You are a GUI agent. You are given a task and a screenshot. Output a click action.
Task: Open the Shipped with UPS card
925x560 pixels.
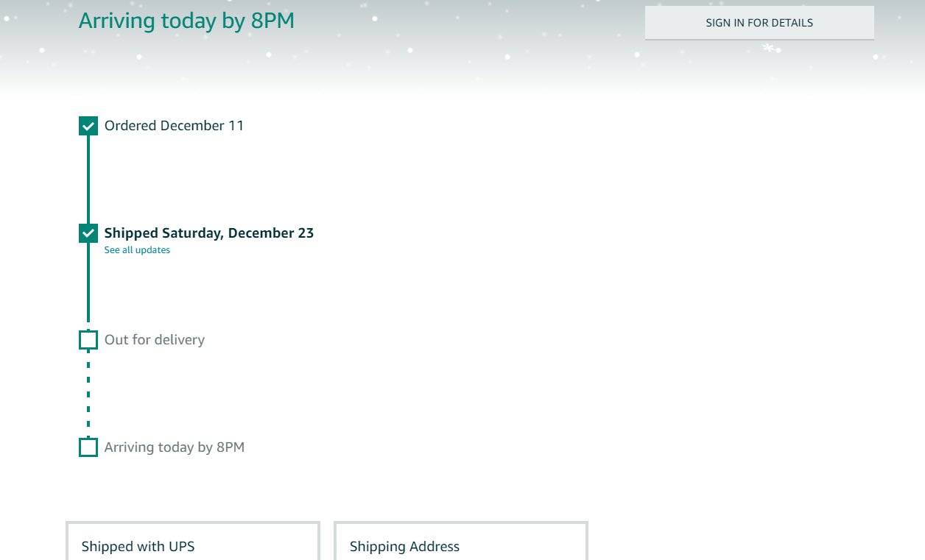(193, 541)
